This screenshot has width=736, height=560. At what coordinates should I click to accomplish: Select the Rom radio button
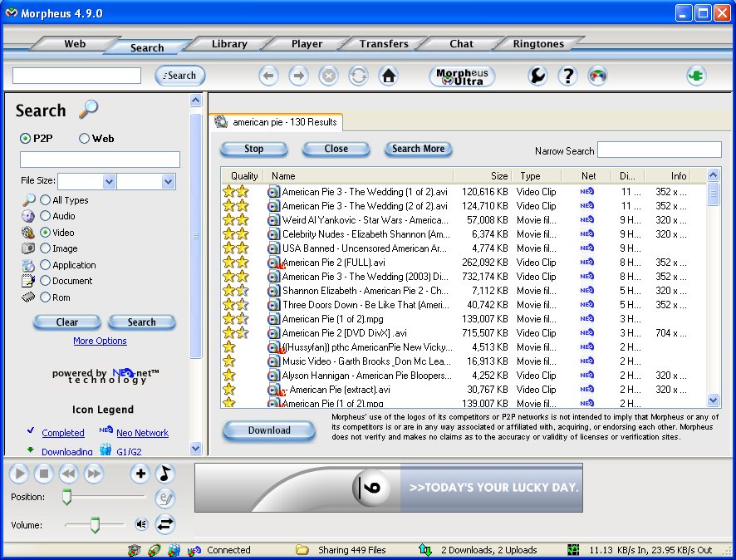[x=45, y=297]
